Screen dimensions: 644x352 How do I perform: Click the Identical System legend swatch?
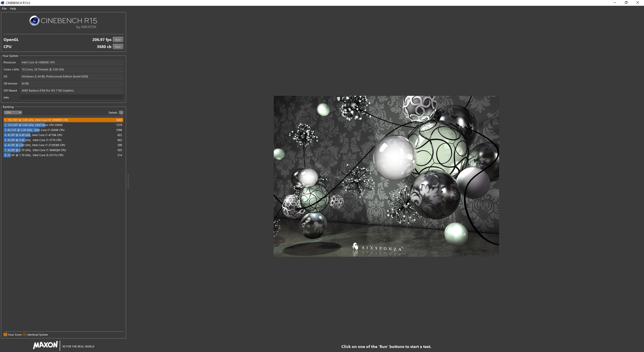(x=24, y=335)
